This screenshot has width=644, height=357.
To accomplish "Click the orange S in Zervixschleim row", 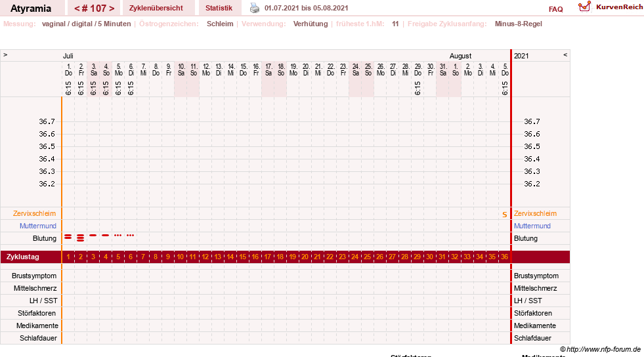I will click(505, 215).
